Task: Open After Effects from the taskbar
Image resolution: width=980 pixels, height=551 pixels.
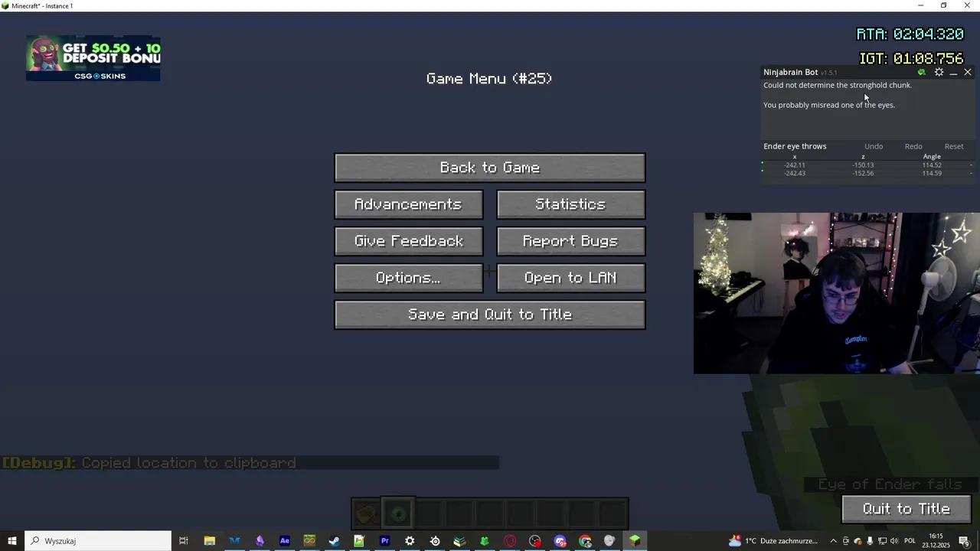Action: (285, 541)
